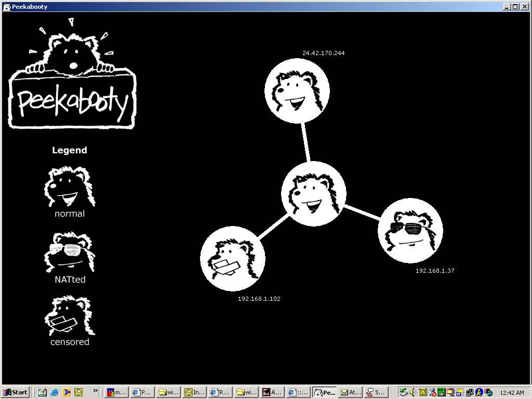Click the Legend heading
The width and height of the screenshot is (532, 399).
point(70,150)
